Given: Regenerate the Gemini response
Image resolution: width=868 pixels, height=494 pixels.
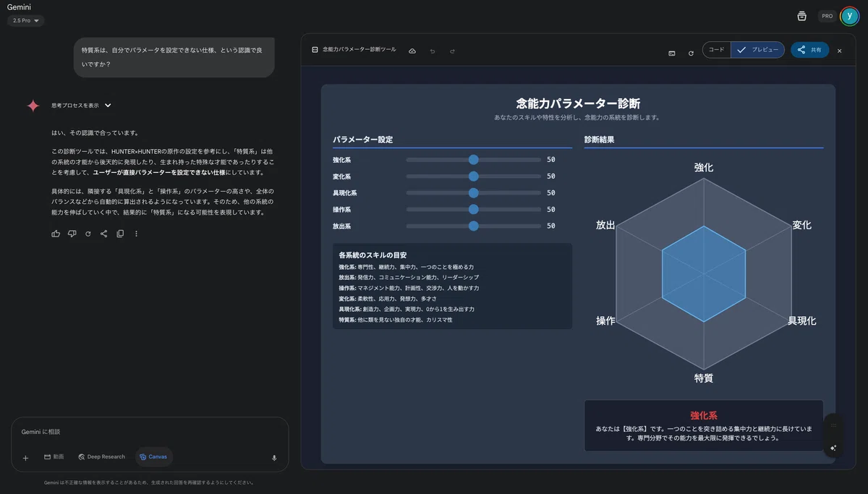Looking at the screenshot, I should 88,234.
